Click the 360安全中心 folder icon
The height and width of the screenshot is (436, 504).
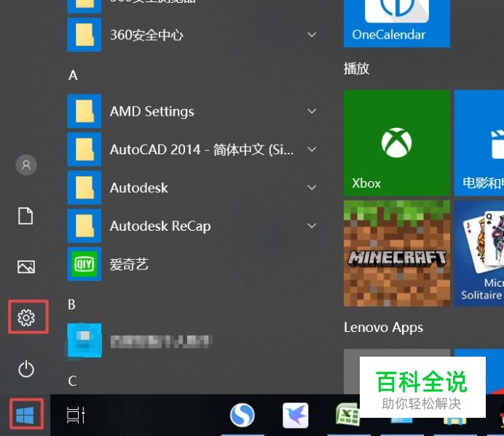84,34
